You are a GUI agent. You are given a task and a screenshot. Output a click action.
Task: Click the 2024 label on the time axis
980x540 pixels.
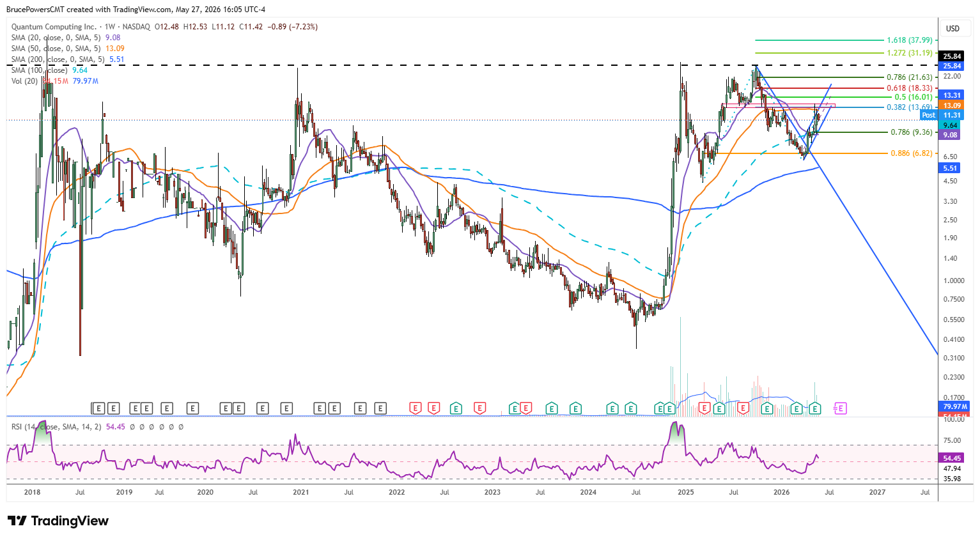coord(588,492)
